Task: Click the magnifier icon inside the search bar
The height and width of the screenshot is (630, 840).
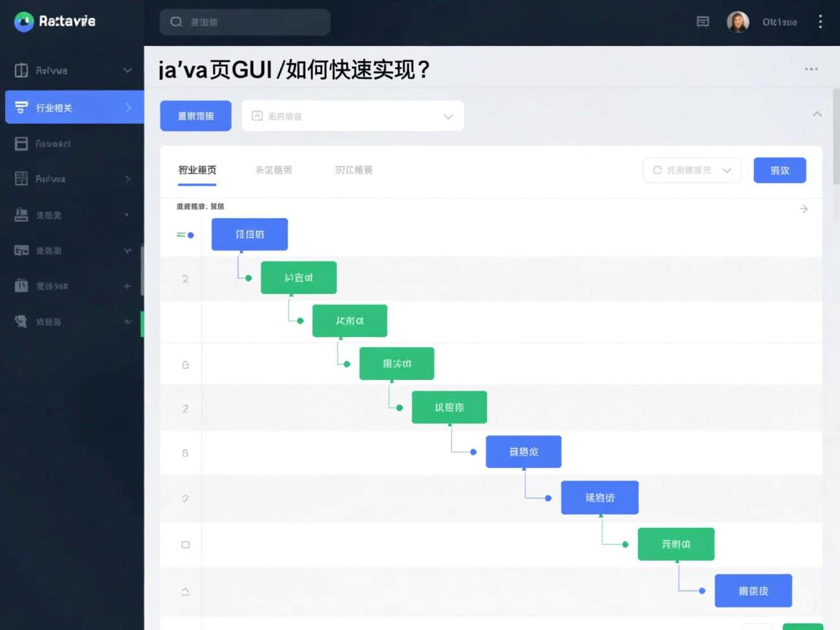Action: pyautogui.click(x=176, y=22)
